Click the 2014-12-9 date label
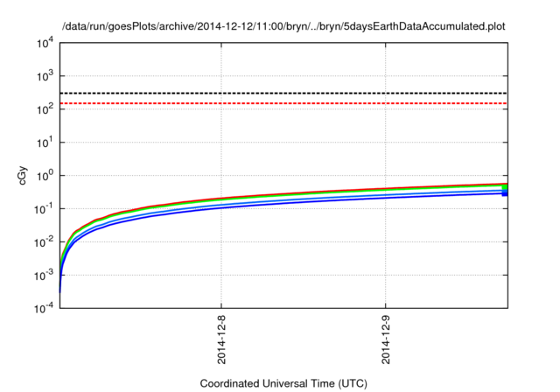This screenshot has height=392, width=560. click(386, 339)
